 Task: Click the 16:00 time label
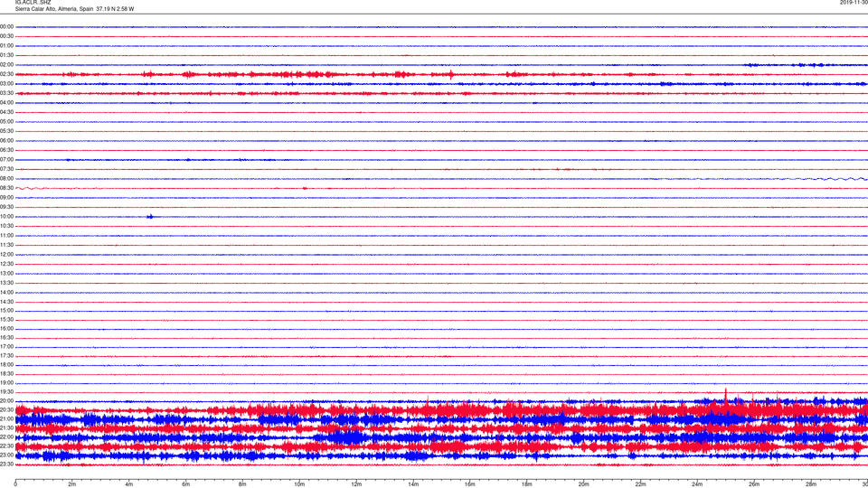[x=6, y=329]
